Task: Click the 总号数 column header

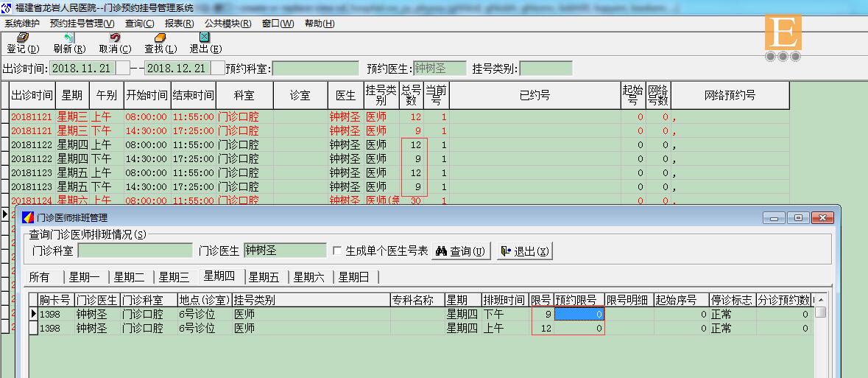Action: 412,95
